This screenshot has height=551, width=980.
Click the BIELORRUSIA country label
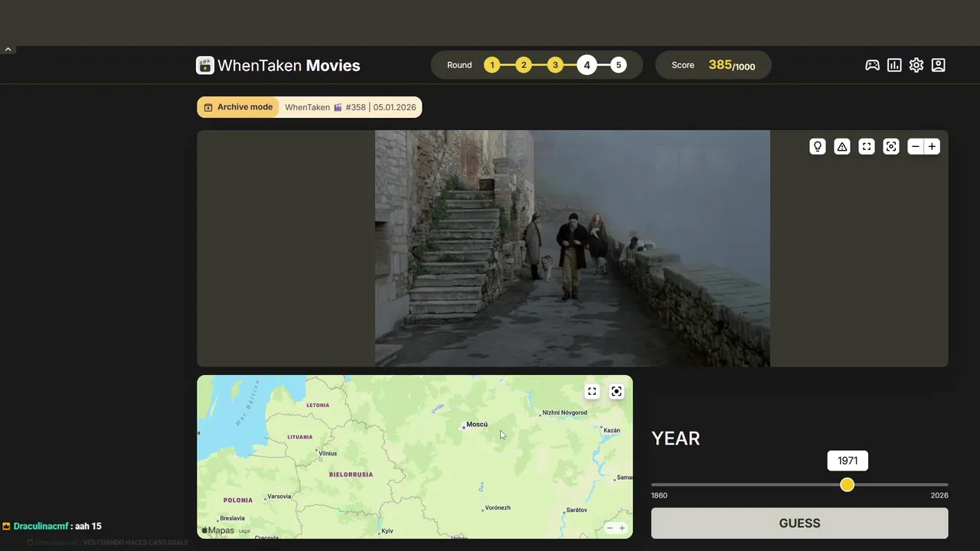click(351, 474)
